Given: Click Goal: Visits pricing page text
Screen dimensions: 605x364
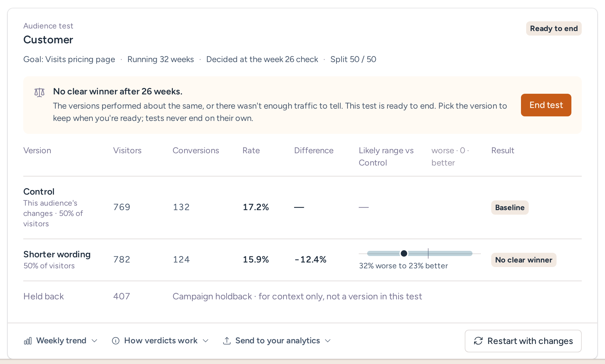Looking at the screenshot, I should tap(69, 59).
